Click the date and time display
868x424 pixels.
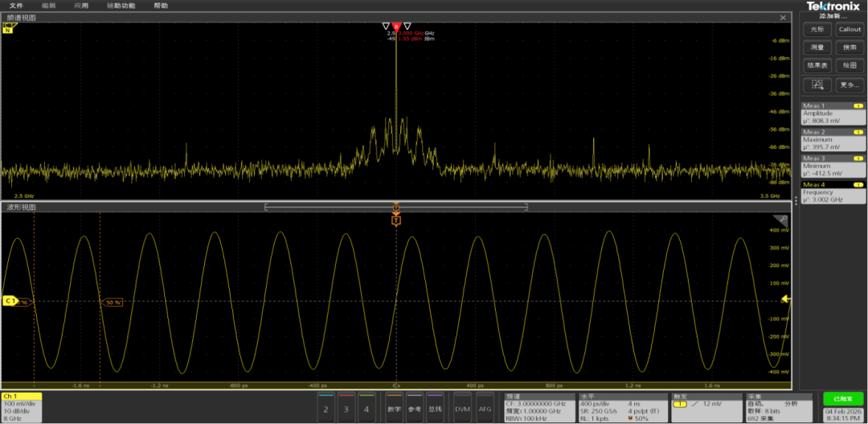point(842,414)
